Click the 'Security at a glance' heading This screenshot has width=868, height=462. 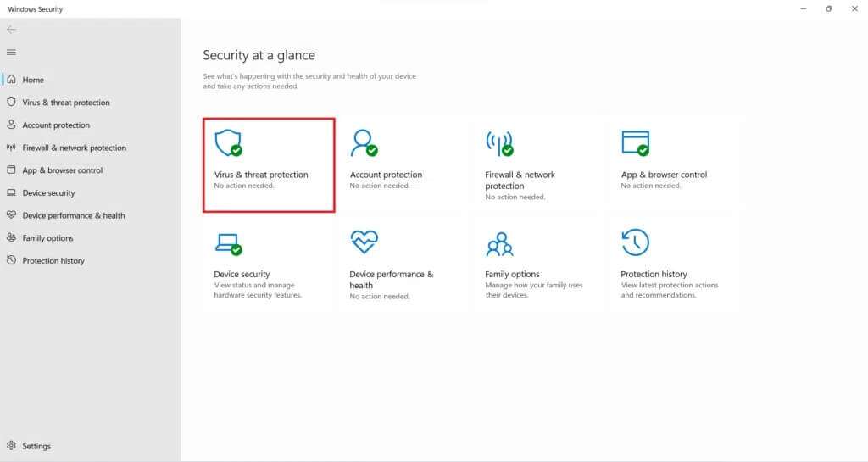tap(259, 55)
